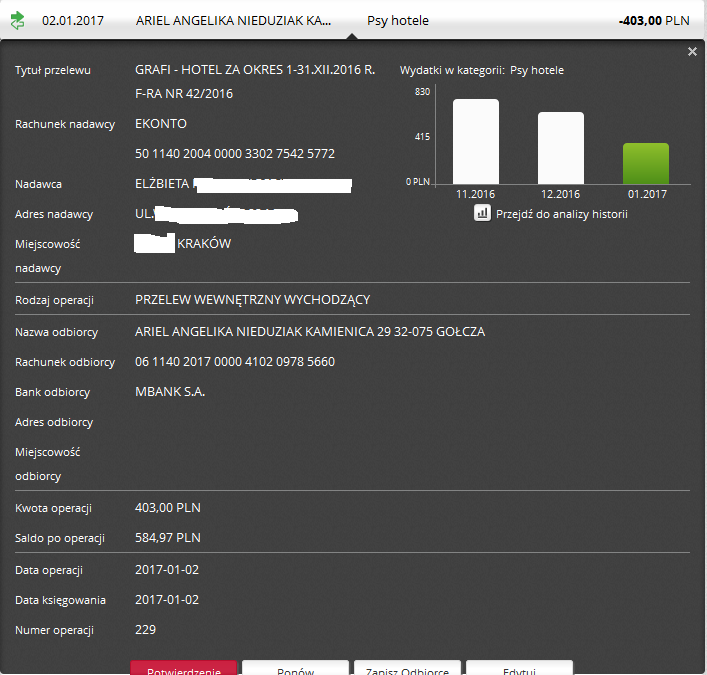This screenshot has width=707, height=675.
Task: Click the balance value 584,97 PLN
Action: [x=168, y=538]
